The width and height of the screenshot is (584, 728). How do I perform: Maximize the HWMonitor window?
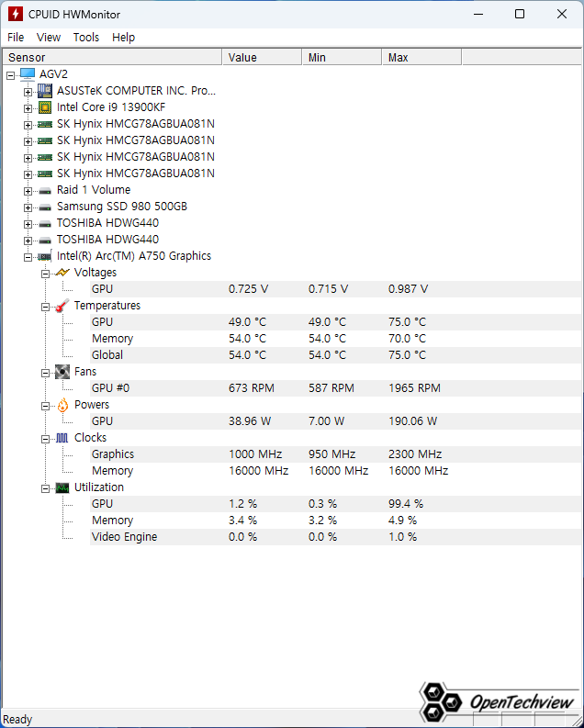520,14
